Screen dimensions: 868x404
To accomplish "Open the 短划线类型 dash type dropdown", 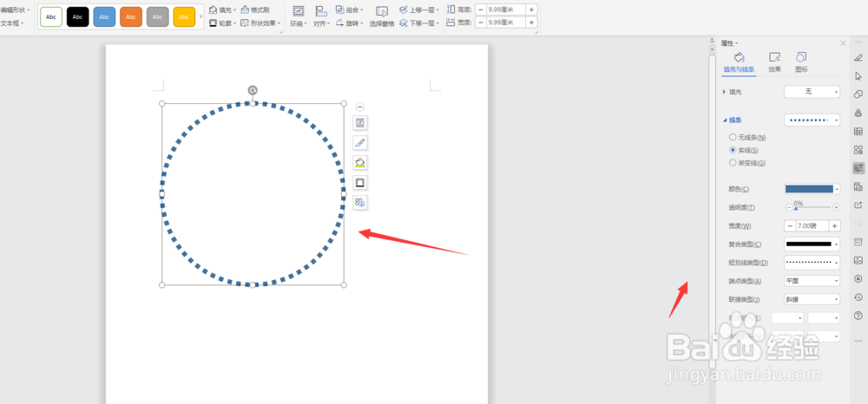I will coord(812,262).
